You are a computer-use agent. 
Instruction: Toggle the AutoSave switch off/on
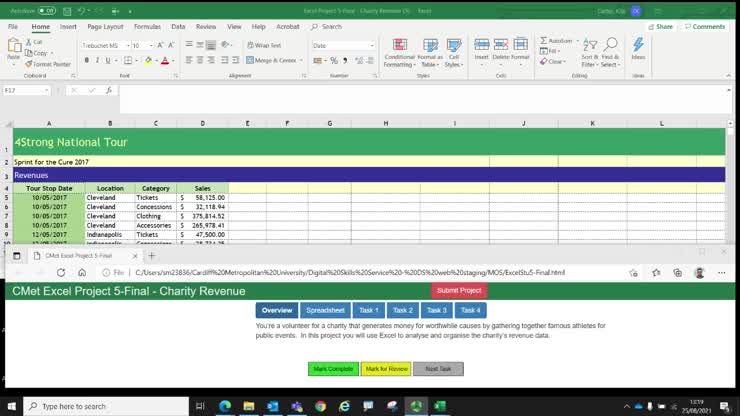pyautogui.click(x=46, y=10)
